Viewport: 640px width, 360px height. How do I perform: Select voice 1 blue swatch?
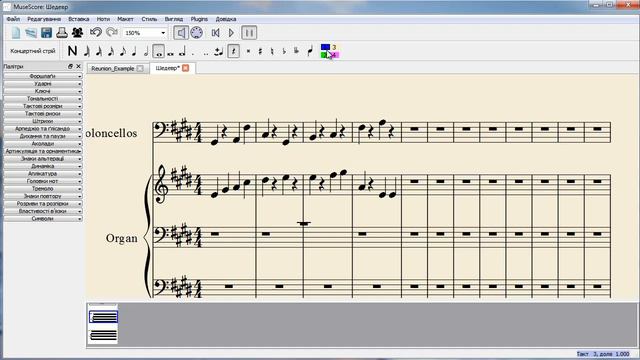(325, 47)
